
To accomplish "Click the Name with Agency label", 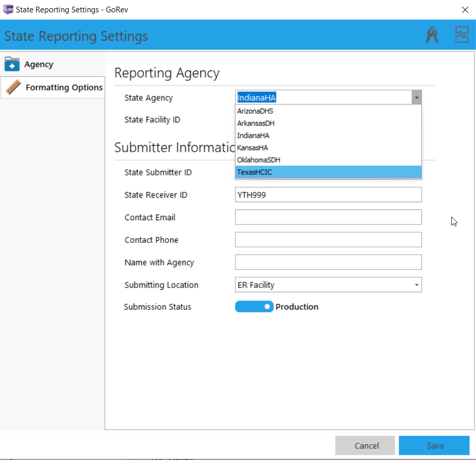I will click(159, 262).
